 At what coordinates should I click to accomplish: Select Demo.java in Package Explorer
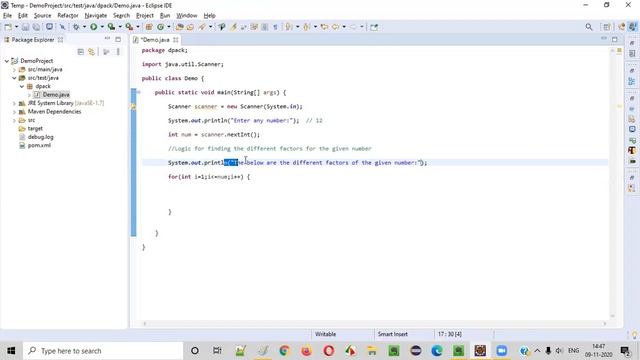tap(56, 95)
